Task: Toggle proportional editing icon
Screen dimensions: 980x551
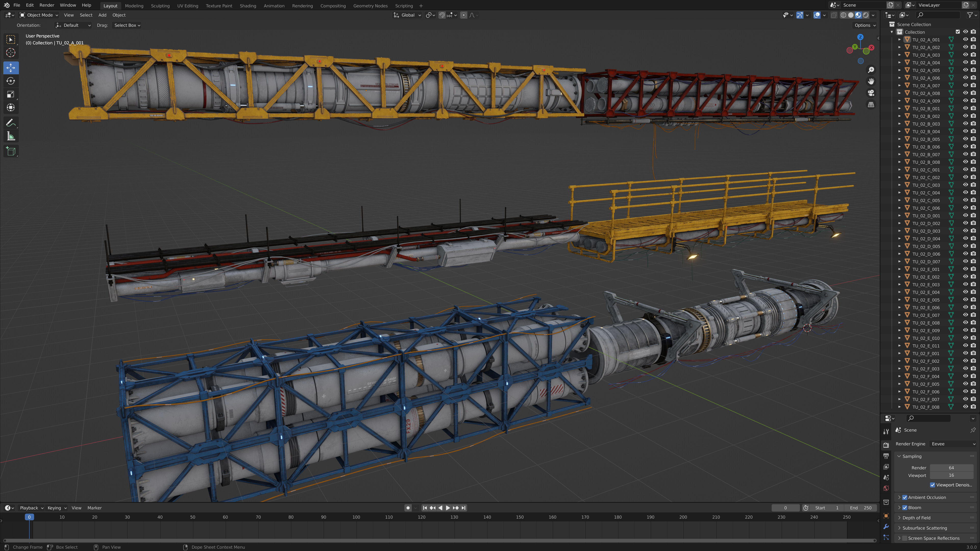Action: 463,15
